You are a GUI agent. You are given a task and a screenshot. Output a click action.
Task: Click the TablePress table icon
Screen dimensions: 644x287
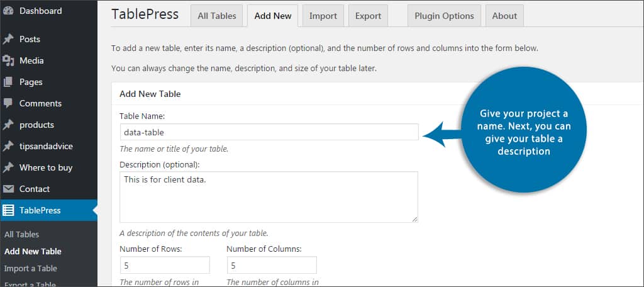point(8,210)
